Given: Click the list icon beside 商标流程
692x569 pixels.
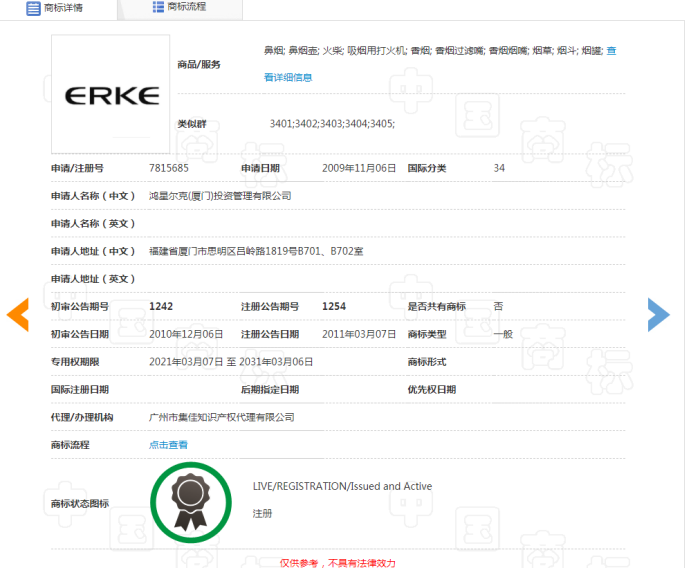Looking at the screenshot, I should [158, 8].
